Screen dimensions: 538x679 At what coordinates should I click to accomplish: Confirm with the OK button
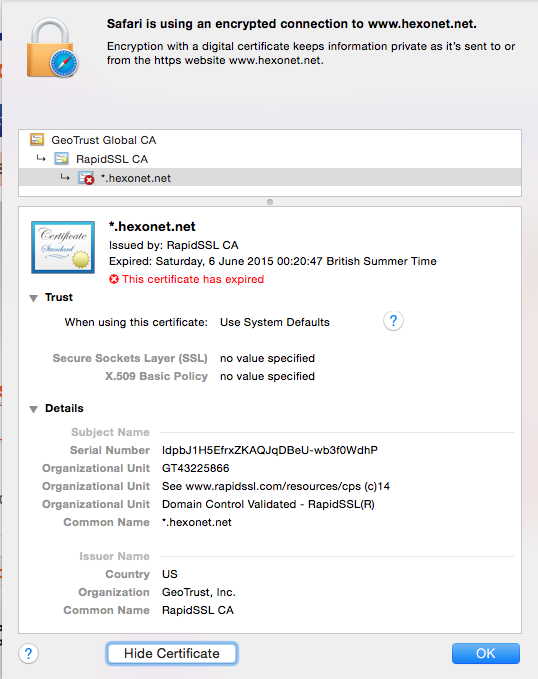pyautogui.click(x=486, y=653)
